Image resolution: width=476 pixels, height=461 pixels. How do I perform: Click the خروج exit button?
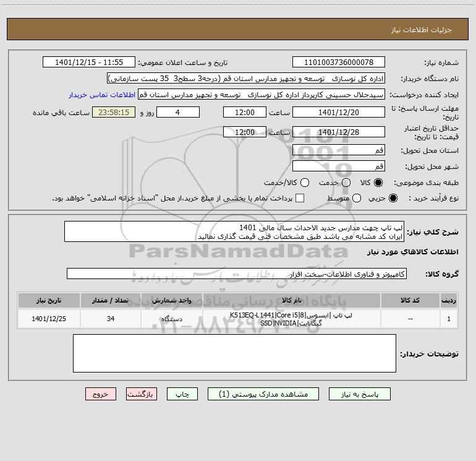(101, 394)
